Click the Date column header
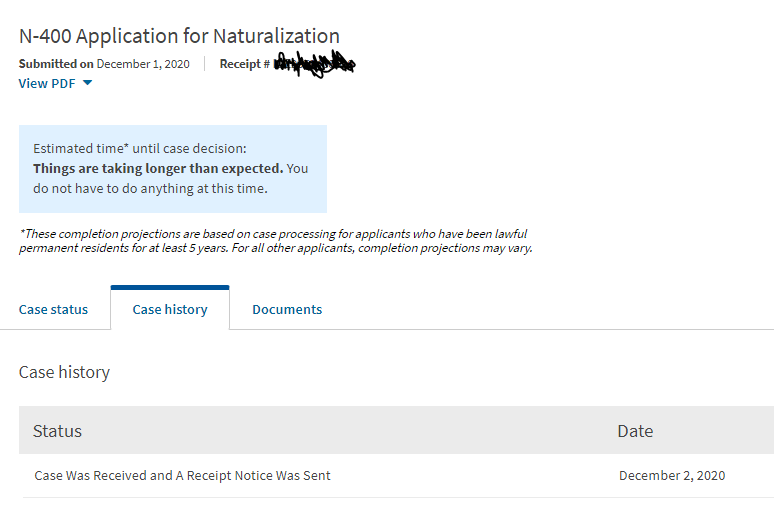Image resolution: width=774 pixels, height=516 pixels. click(635, 431)
